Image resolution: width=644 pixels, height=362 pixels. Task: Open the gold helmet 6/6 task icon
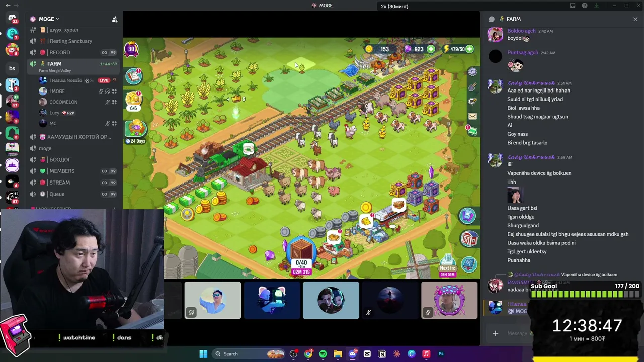click(x=133, y=100)
